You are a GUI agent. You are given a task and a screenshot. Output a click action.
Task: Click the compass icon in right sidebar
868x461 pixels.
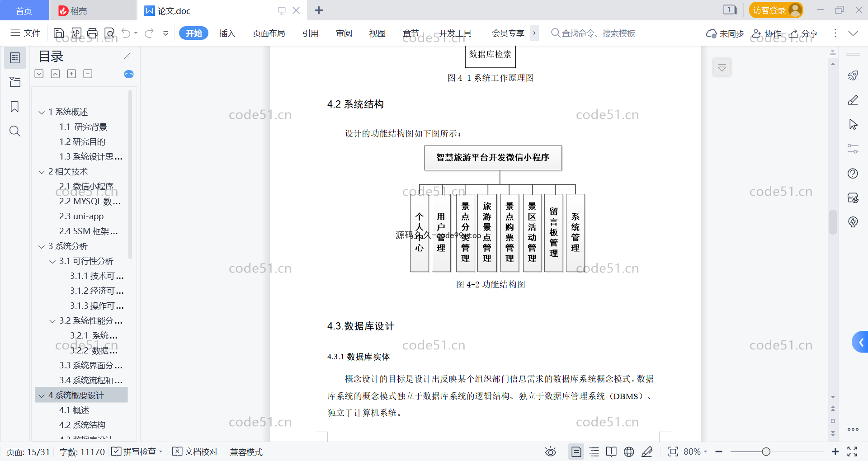[853, 222]
